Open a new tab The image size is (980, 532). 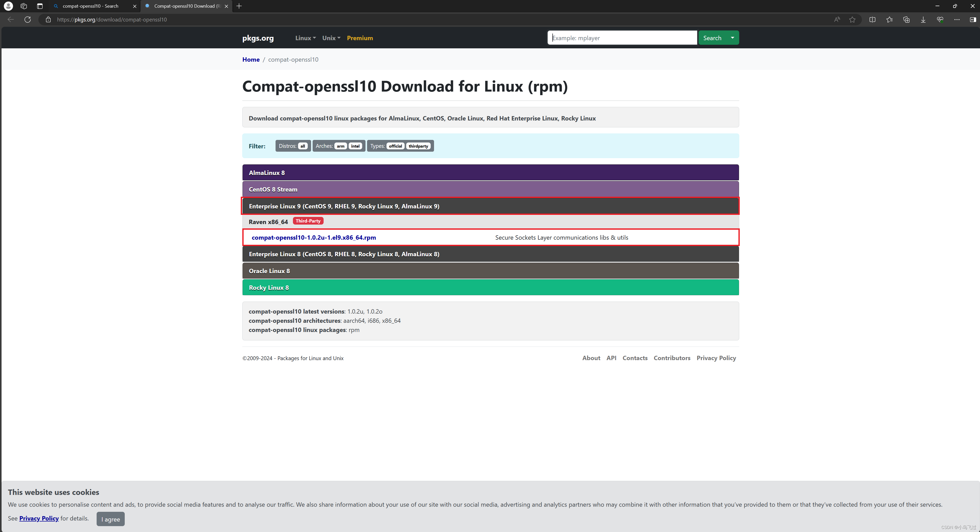[239, 6]
